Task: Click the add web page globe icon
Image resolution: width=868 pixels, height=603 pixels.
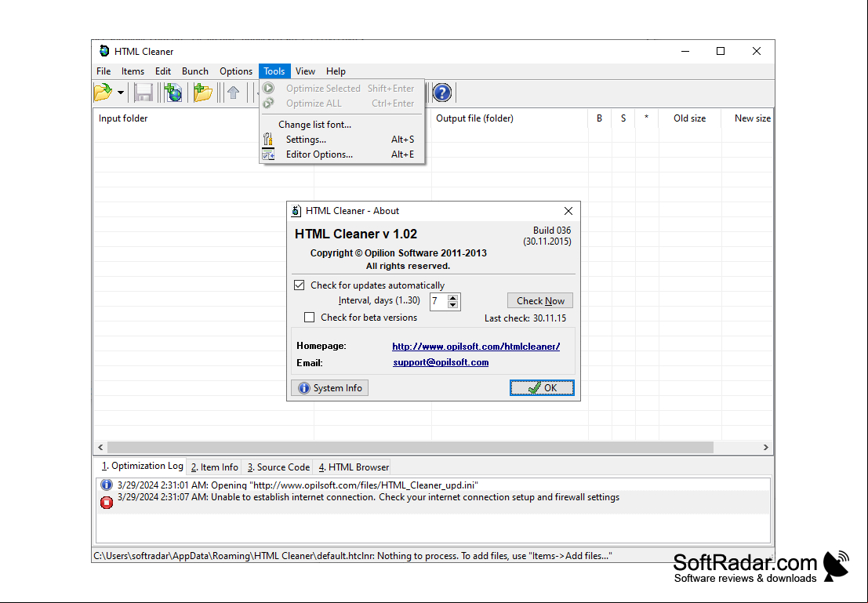Action: click(x=173, y=93)
